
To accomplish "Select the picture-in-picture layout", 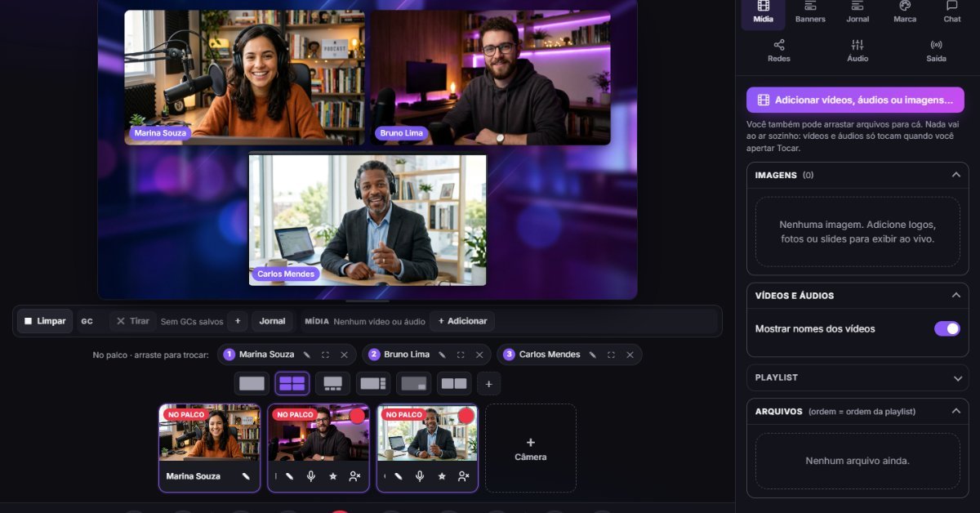I will coord(414,383).
